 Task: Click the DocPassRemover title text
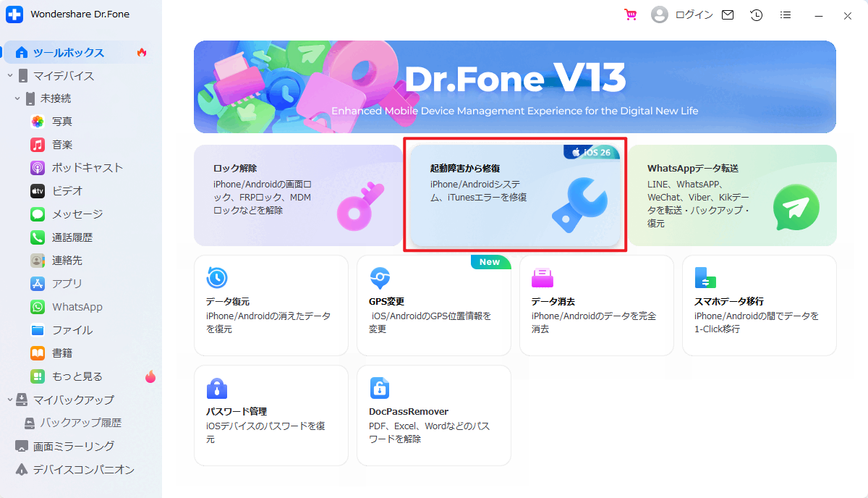click(x=409, y=411)
